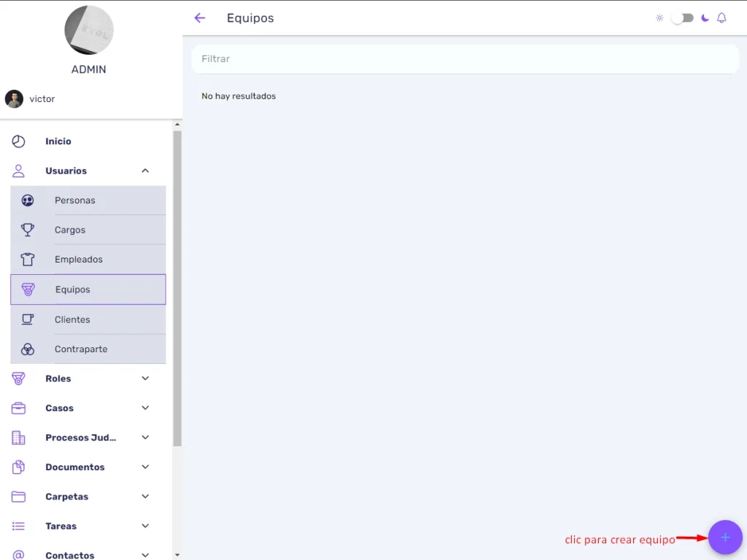Expand the Roles section chevron
Screen dimensions: 747x560
point(145,378)
